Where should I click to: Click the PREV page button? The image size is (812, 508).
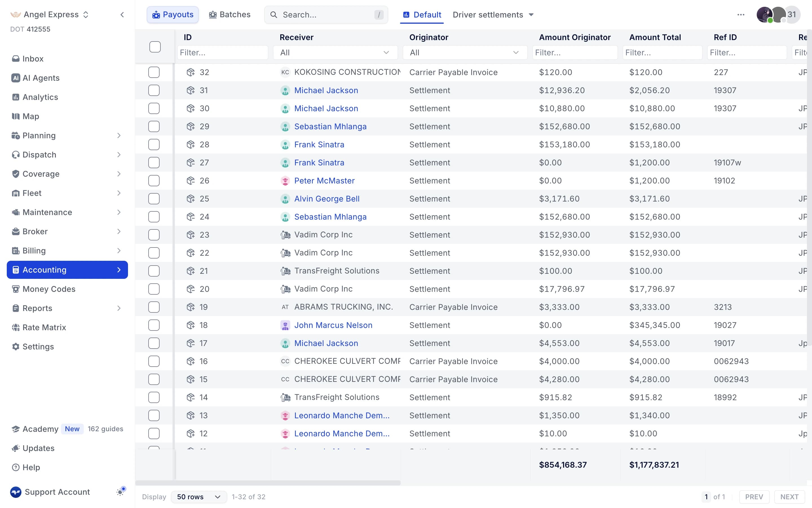[754, 497]
